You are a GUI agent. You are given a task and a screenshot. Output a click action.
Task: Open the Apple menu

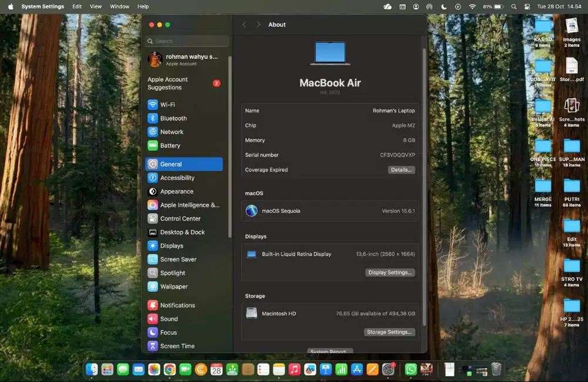(11, 6)
